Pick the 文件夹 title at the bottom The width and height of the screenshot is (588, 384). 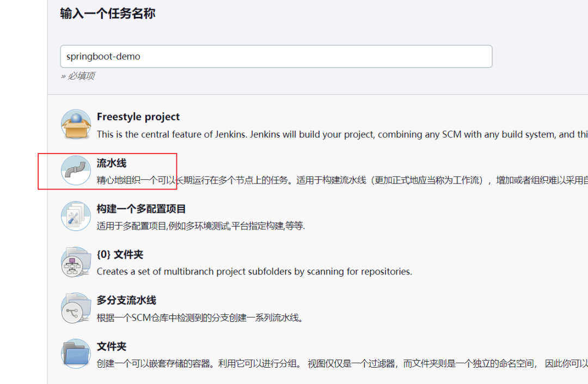pyautogui.click(x=112, y=346)
